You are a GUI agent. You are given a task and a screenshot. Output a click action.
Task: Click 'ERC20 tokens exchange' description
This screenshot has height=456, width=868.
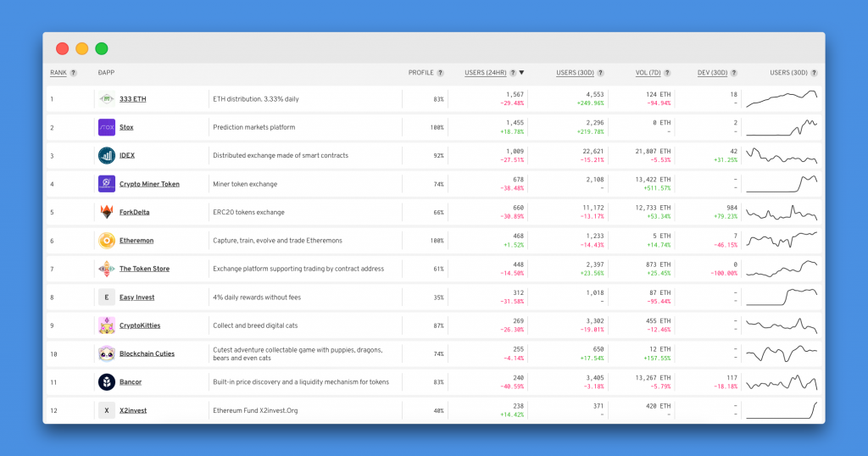(248, 213)
